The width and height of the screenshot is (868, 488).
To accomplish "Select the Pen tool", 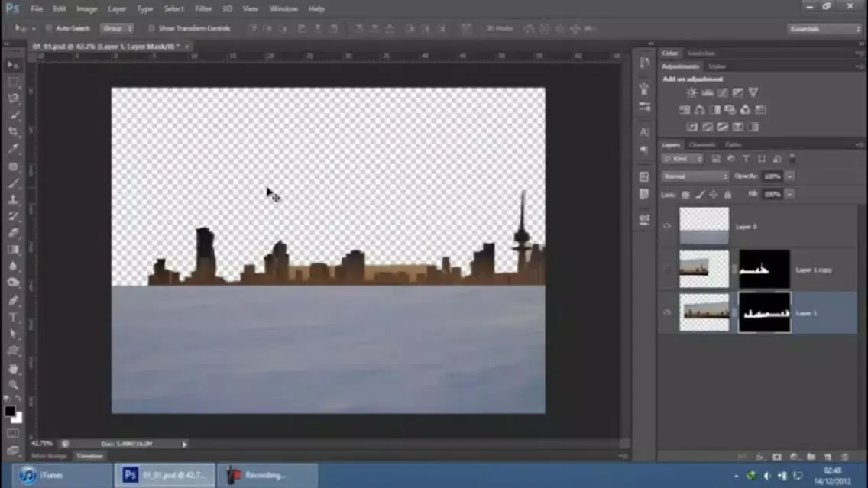I will [13, 300].
